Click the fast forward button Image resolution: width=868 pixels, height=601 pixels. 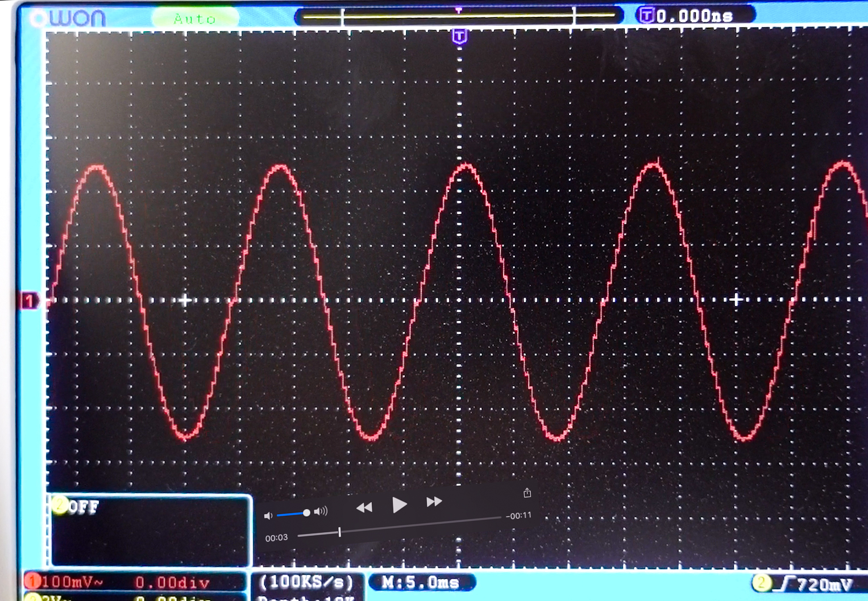coord(434,502)
